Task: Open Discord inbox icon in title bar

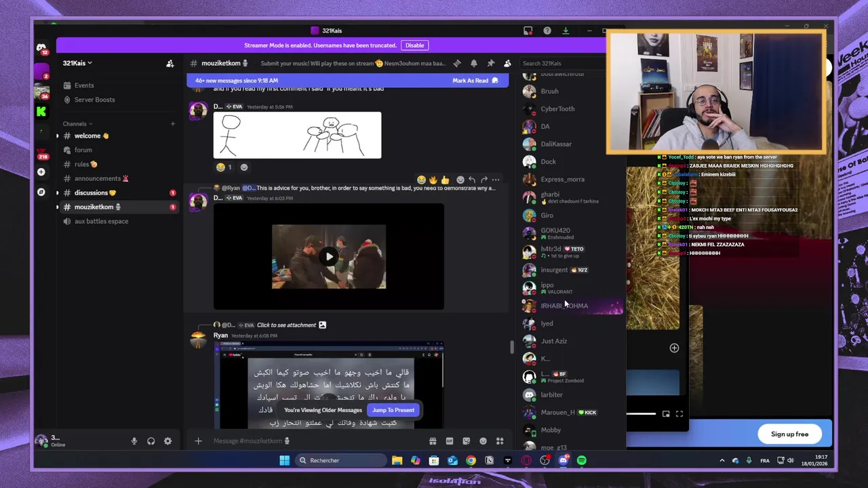Action: tap(528, 30)
